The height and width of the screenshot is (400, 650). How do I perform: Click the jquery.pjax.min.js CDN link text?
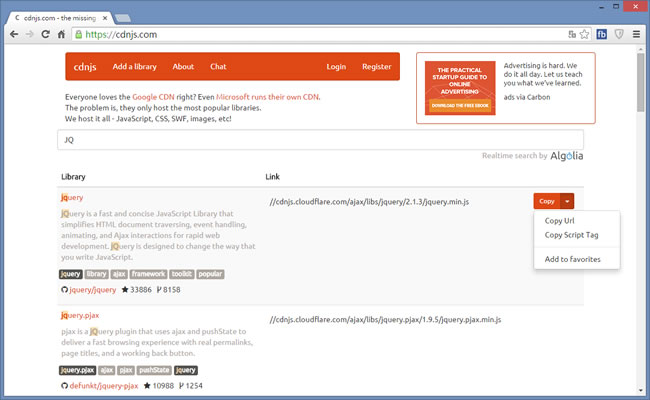tap(386, 320)
